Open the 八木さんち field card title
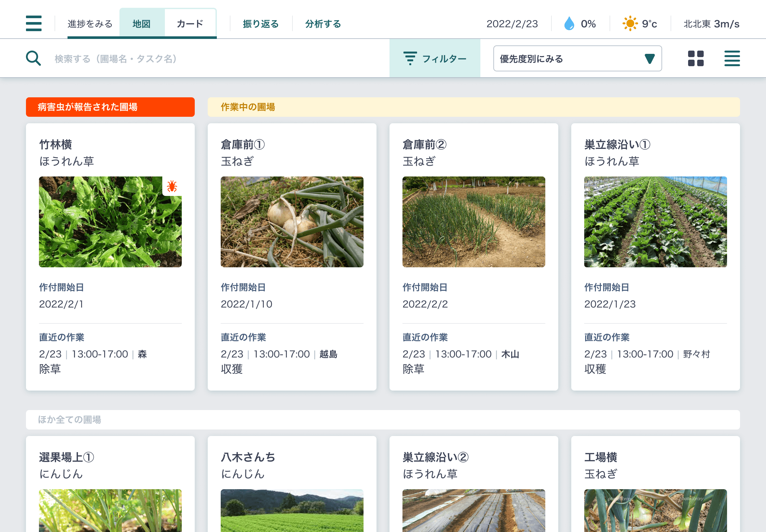 pyautogui.click(x=248, y=457)
